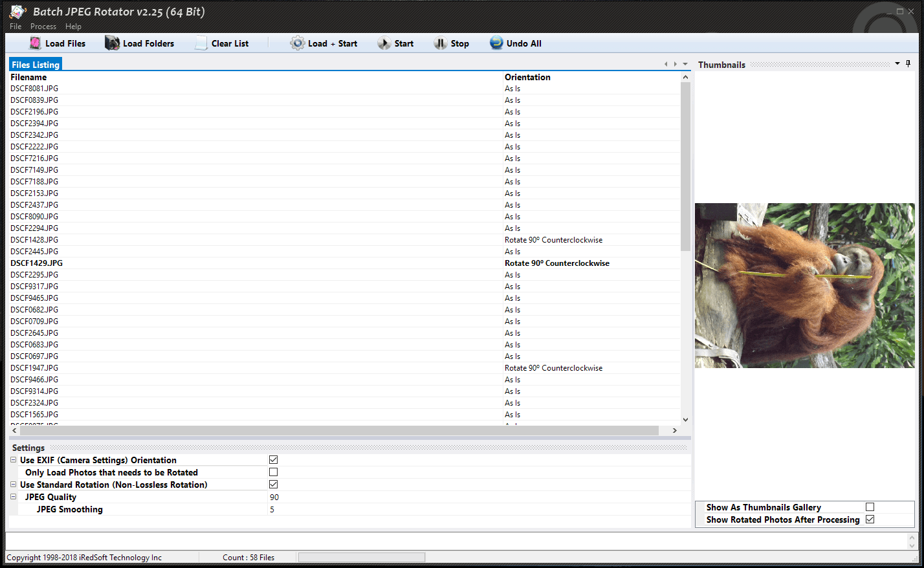The image size is (924, 568).
Task: Maximize the window
Action: (899, 11)
